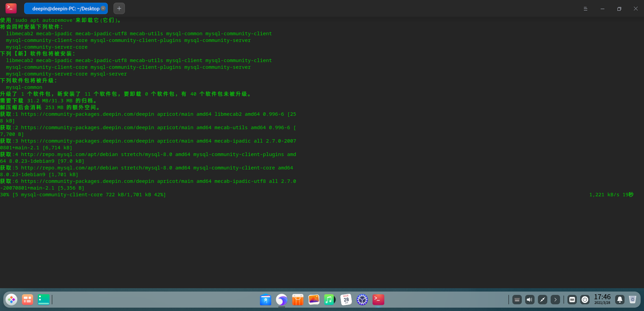Click the '获取:4' repo.mysql.com client-plugins line

pyautogui.click(x=148, y=154)
